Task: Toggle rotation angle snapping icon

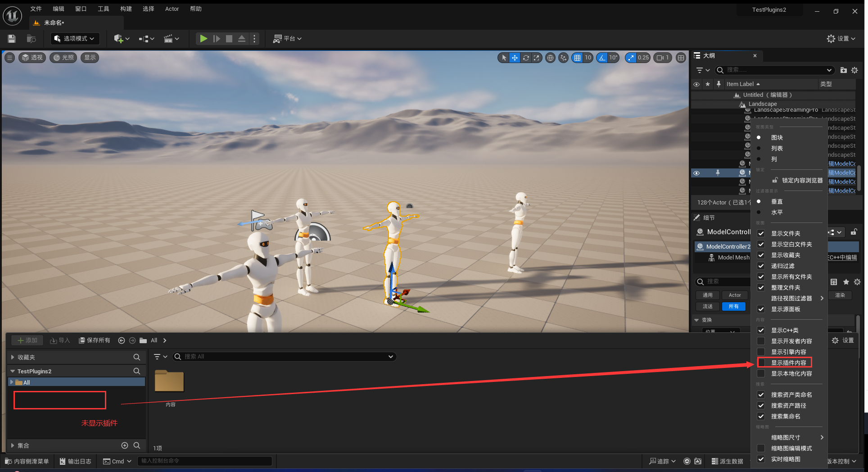Action: click(x=602, y=58)
